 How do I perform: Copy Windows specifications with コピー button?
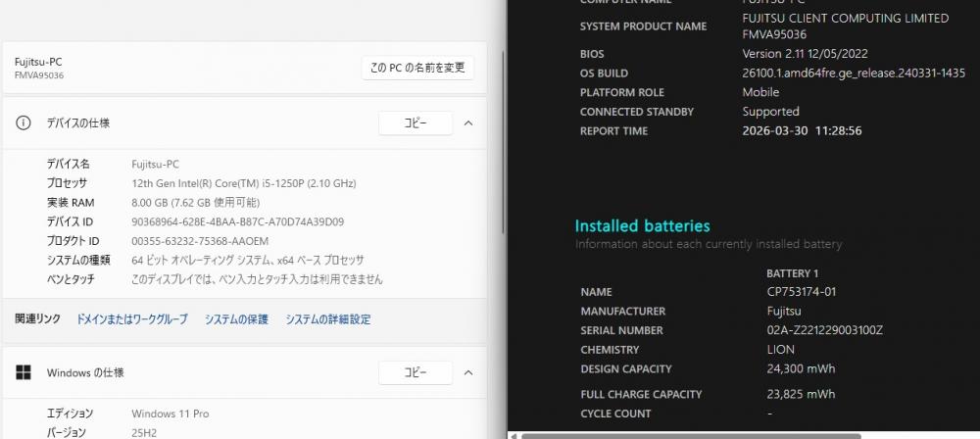[x=416, y=372]
